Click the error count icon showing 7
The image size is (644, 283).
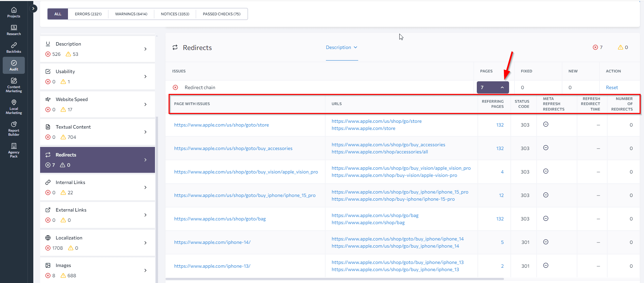pyautogui.click(x=595, y=47)
